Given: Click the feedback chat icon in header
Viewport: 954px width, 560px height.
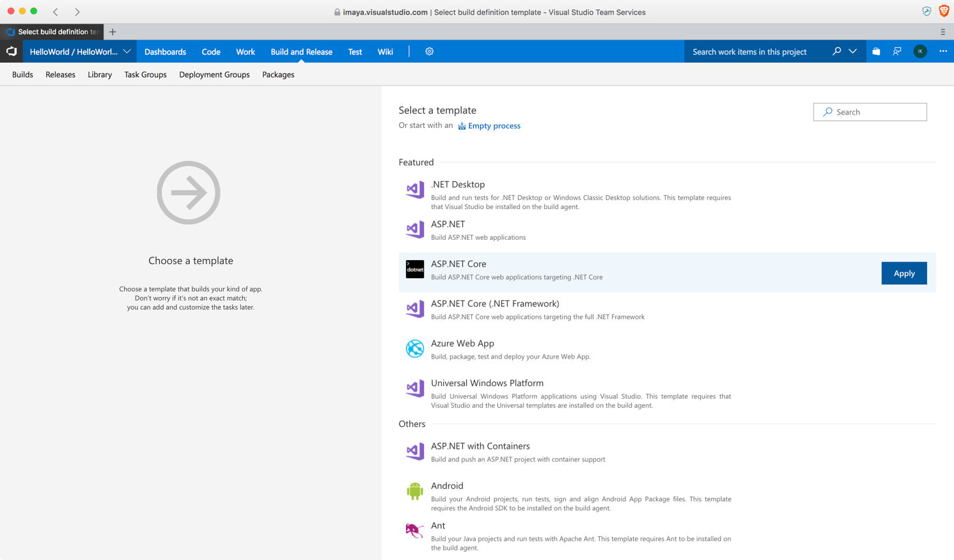Looking at the screenshot, I should point(897,52).
